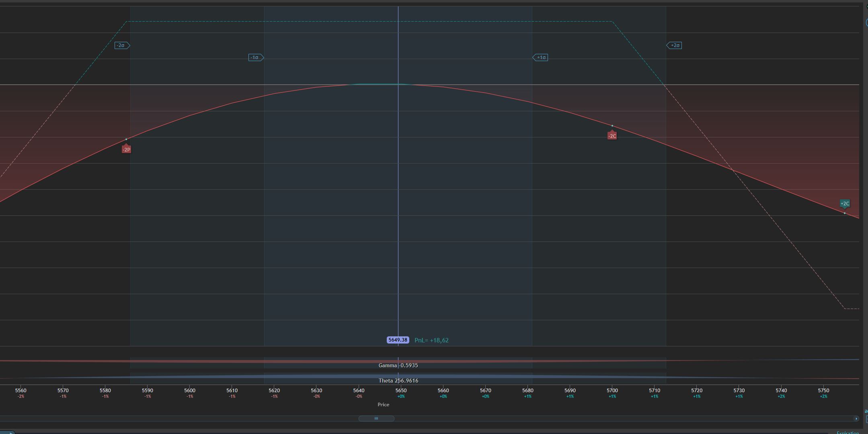Click the 5750 price axis tick

(x=823, y=391)
